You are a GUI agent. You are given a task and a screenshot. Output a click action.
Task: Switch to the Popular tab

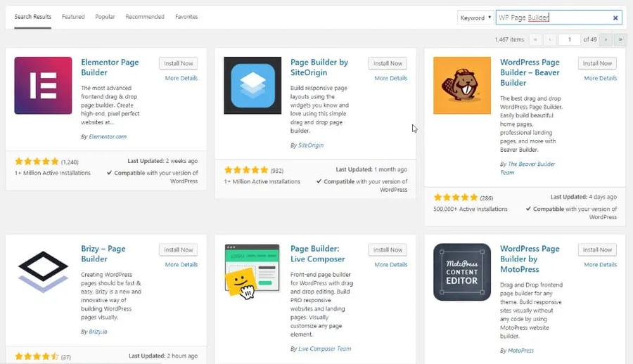click(x=105, y=17)
